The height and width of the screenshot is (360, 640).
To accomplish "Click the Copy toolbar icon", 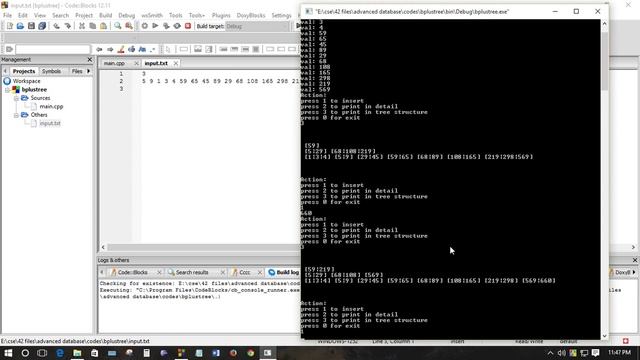I will pos(93,26).
